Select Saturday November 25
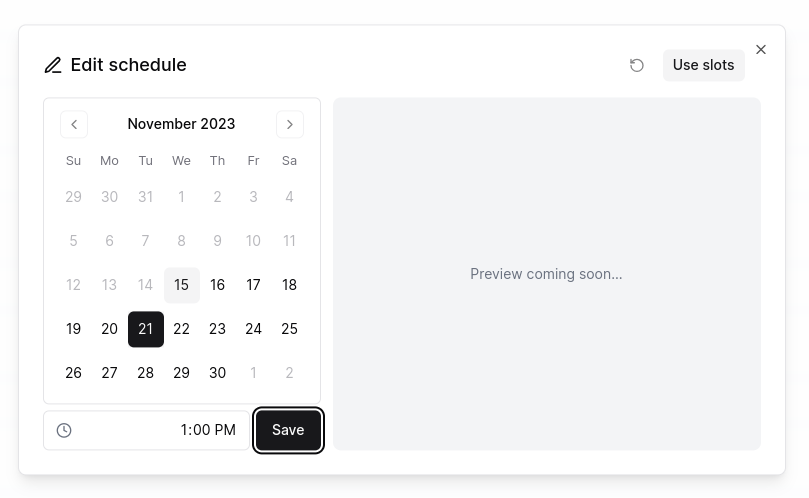 pos(290,329)
